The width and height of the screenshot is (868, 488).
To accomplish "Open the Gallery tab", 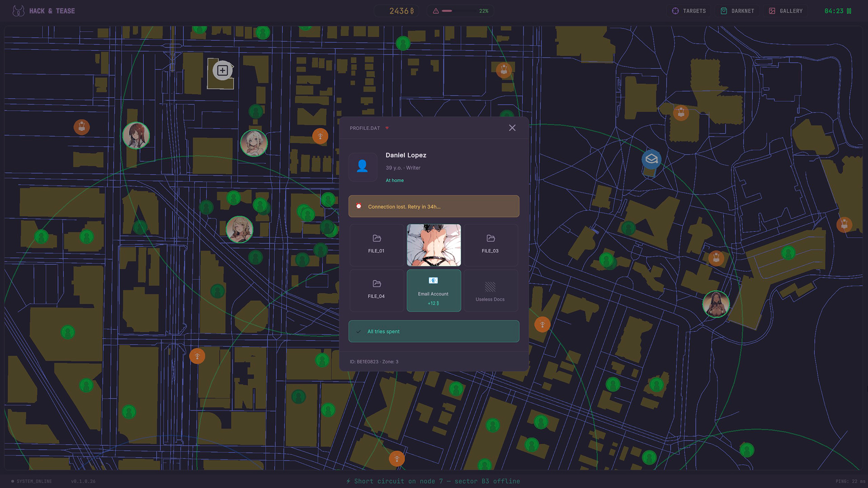I will (786, 11).
